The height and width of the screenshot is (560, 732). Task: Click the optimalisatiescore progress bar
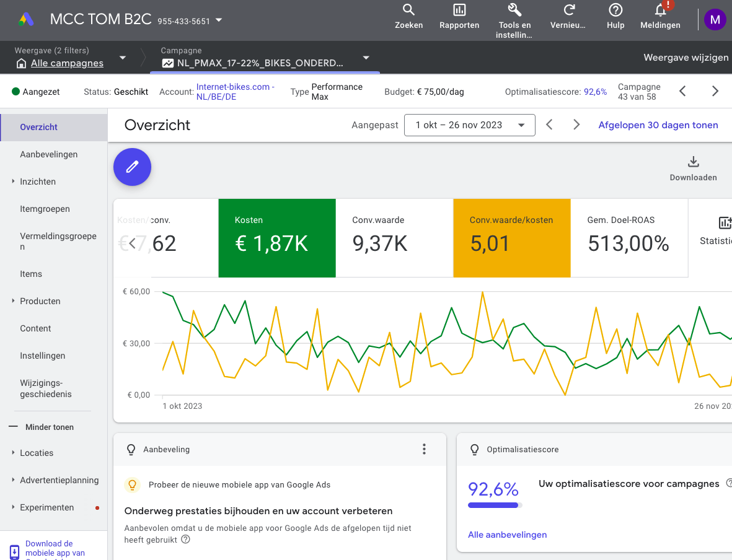click(495, 505)
